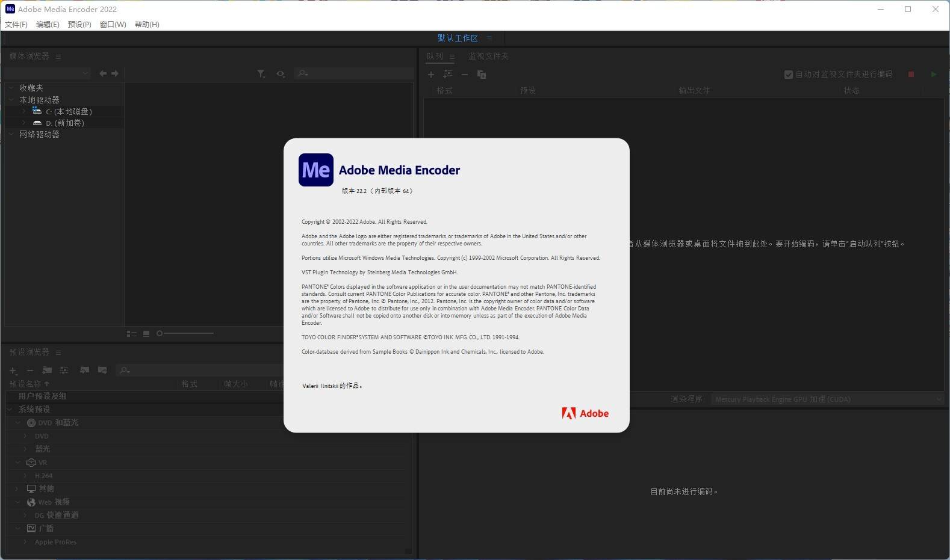The image size is (950, 560).
Task: Open the media browser path dropdown
Action: [x=47, y=73]
